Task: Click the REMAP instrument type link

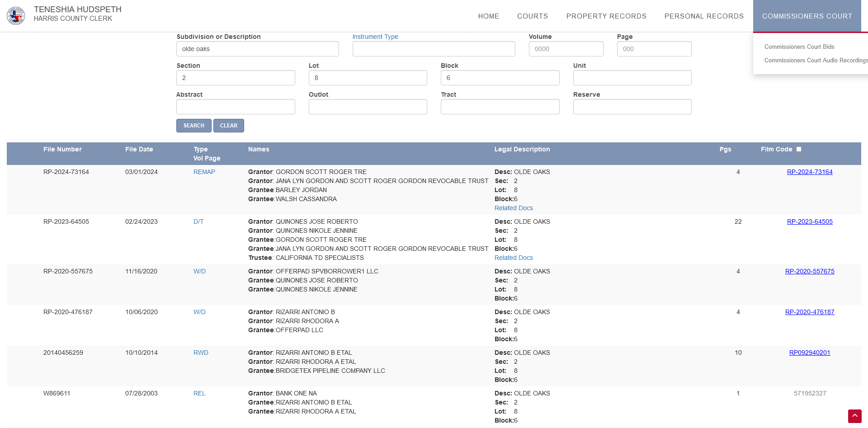Action: [x=204, y=172]
